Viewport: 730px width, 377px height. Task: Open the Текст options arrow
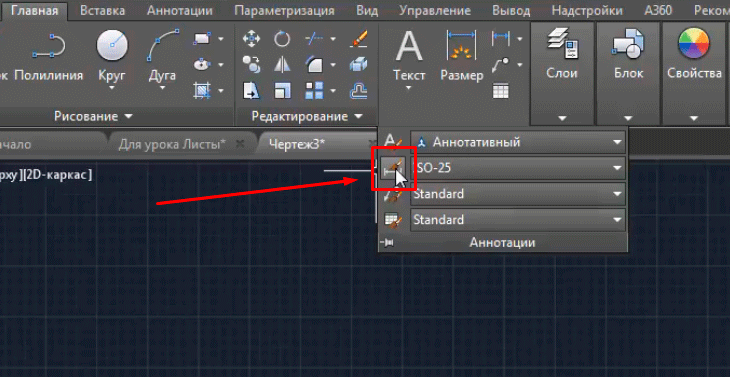pos(409,87)
